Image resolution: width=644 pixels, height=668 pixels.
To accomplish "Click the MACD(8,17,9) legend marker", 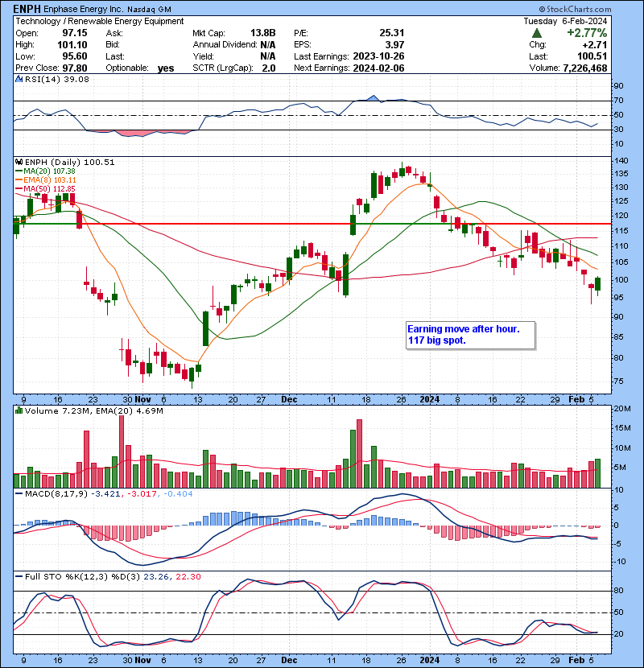I will (18, 493).
